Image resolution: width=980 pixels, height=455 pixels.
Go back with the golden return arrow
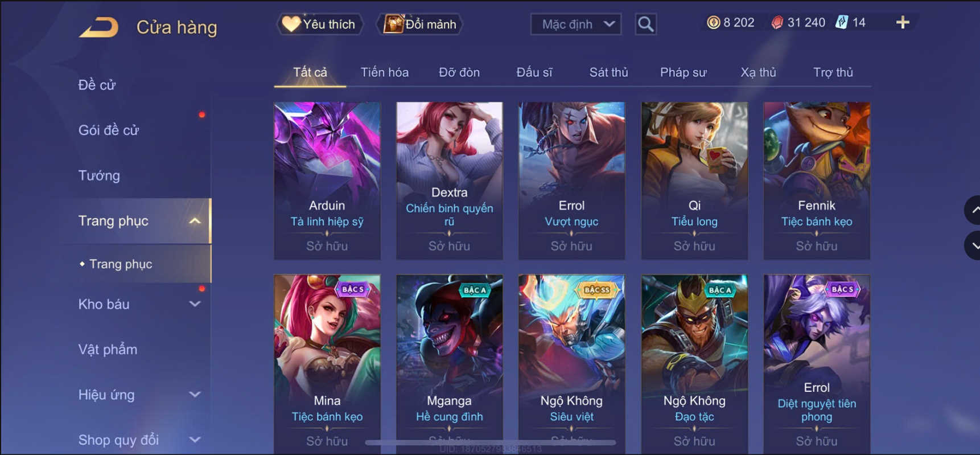98,27
